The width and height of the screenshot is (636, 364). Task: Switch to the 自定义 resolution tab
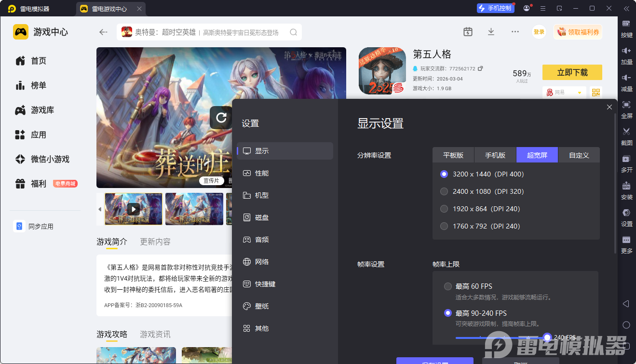(579, 155)
